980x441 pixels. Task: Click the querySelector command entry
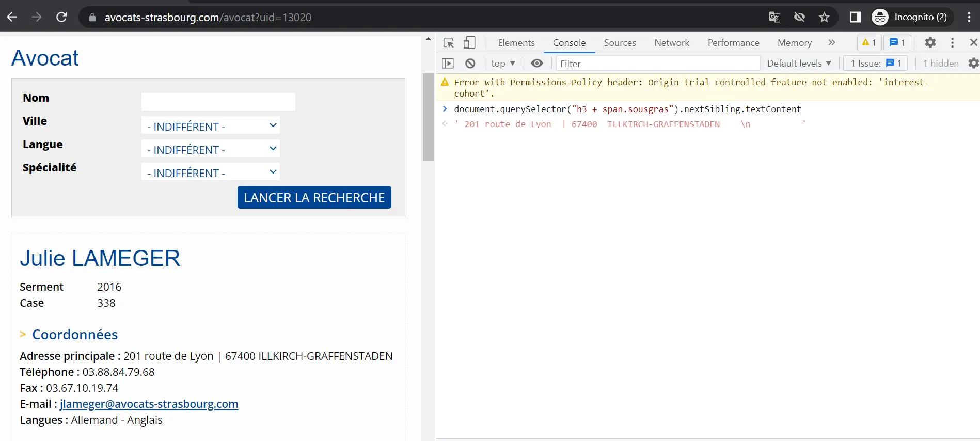(627, 109)
